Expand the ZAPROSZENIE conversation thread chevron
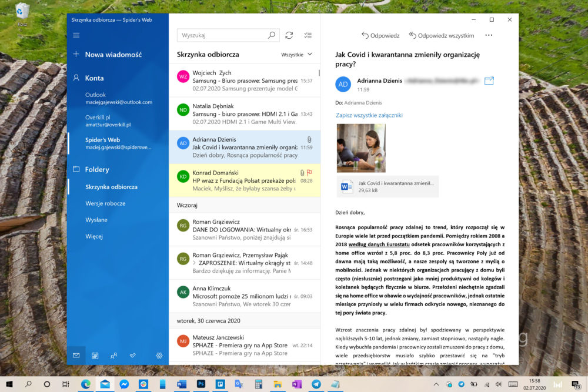Viewport: 588px width, 392px height. tap(194, 263)
